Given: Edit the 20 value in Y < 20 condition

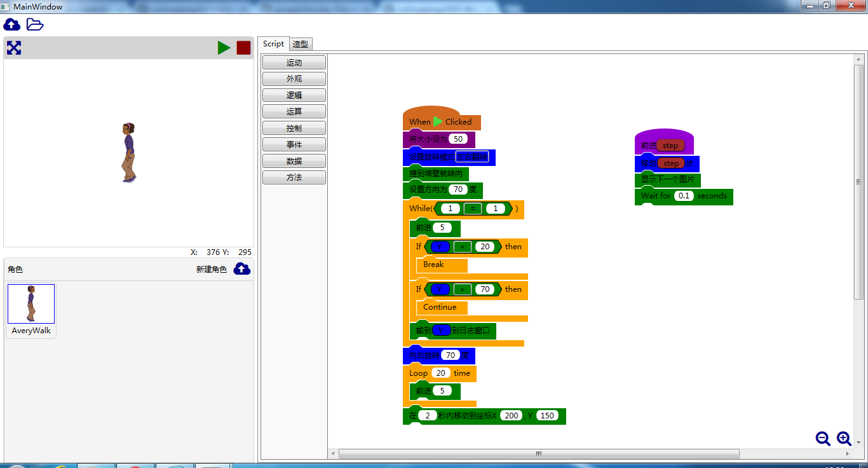Looking at the screenshot, I should point(485,247).
